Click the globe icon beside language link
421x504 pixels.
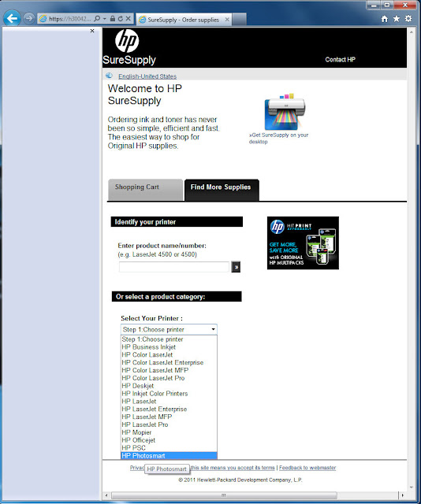click(x=109, y=76)
